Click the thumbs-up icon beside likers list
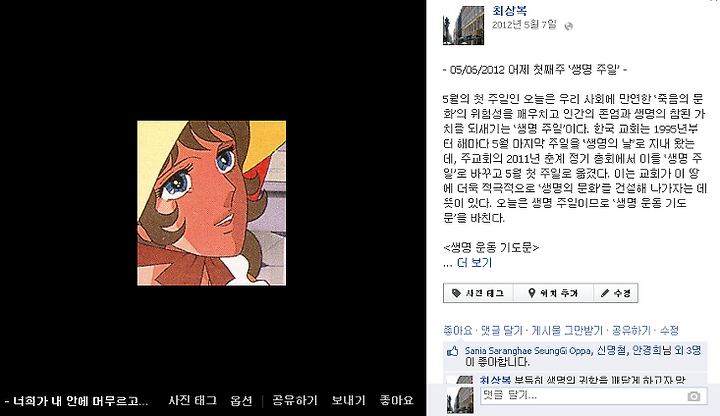 click(453, 351)
